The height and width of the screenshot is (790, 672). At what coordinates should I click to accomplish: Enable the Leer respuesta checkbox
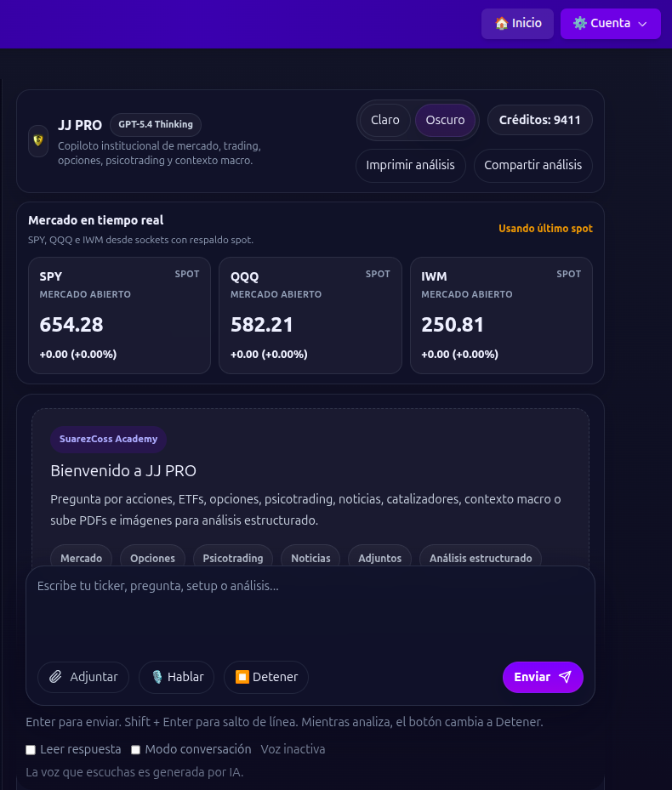31,750
